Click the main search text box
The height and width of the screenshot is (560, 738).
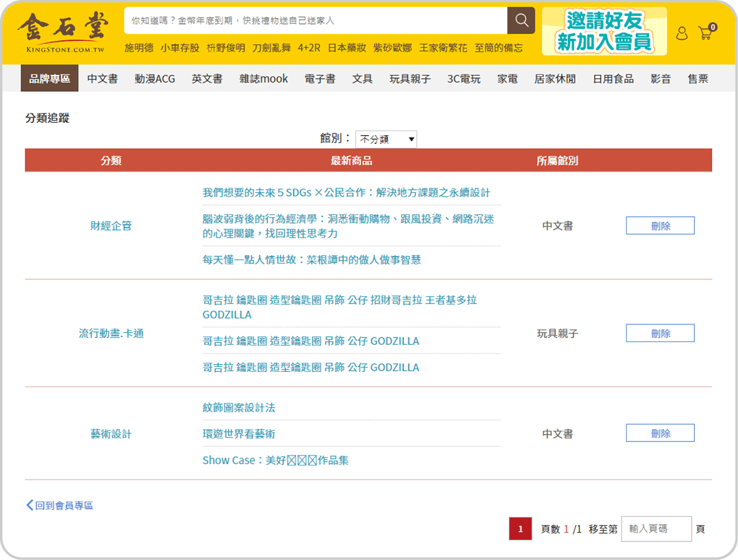click(x=315, y=21)
